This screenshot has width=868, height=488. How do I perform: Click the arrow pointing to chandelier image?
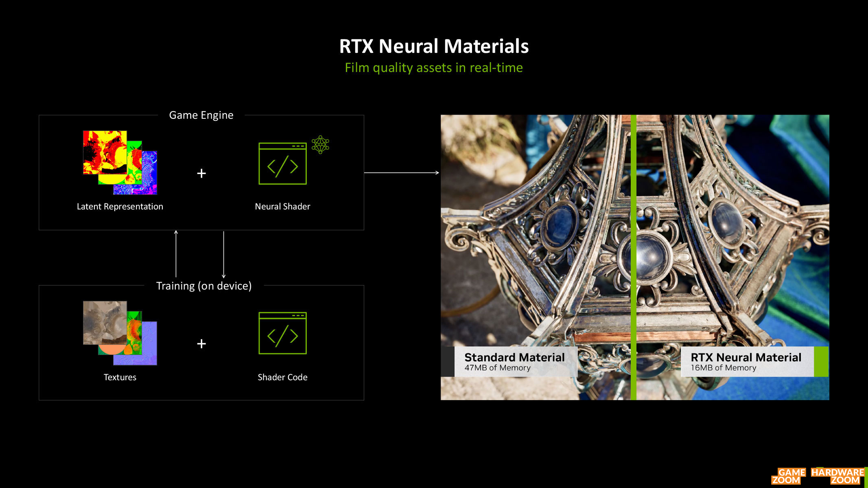coord(401,173)
